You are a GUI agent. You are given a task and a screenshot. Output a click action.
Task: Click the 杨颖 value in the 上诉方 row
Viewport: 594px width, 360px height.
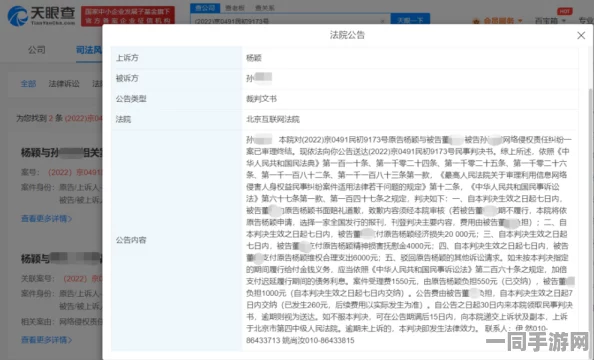tap(254, 58)
